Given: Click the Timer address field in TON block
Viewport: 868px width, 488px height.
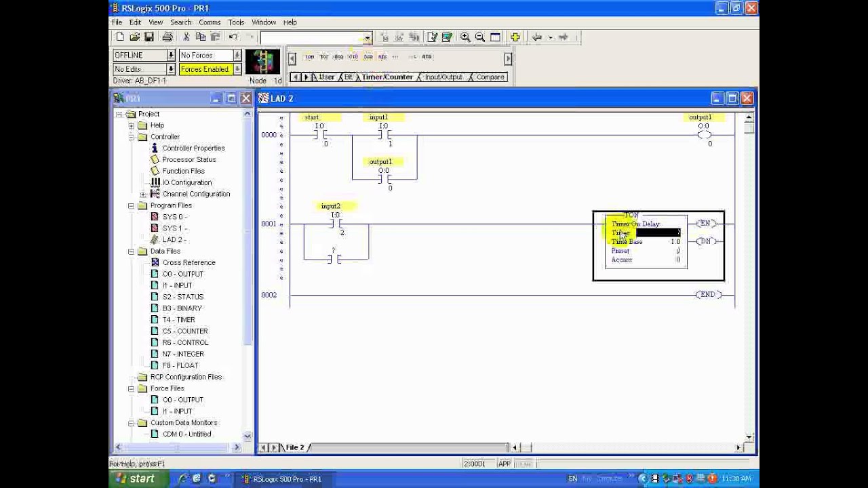Looking at the screenshot, I should (658, 233).
